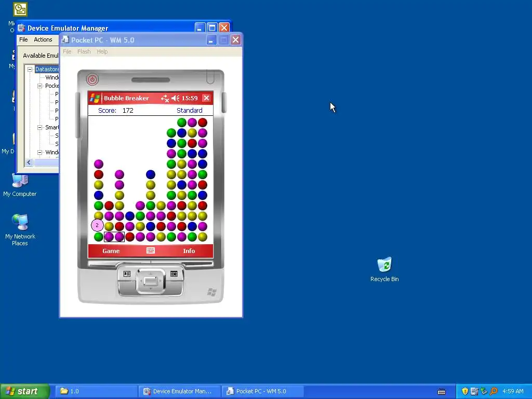Click the security shield tray icon
The image size is (532, 399).
(x=465, y=391)
